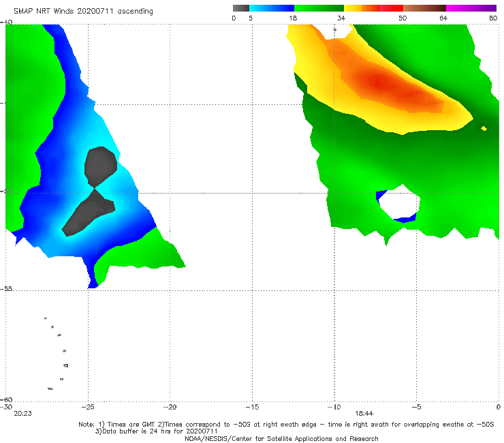Click the latitude label '-55'
The height and width of the screenshot is (443, 504).
pos(6,289)
